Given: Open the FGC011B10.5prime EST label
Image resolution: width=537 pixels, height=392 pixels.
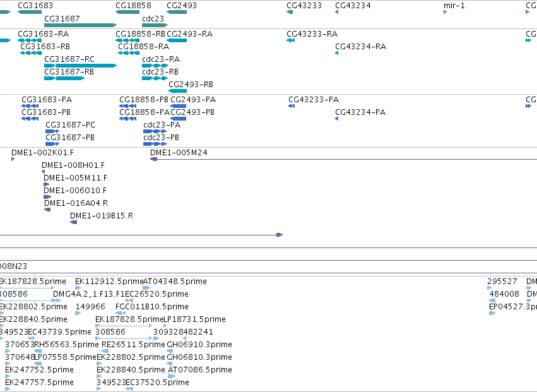Looking at the screenshot, I should tap(152, 307).
